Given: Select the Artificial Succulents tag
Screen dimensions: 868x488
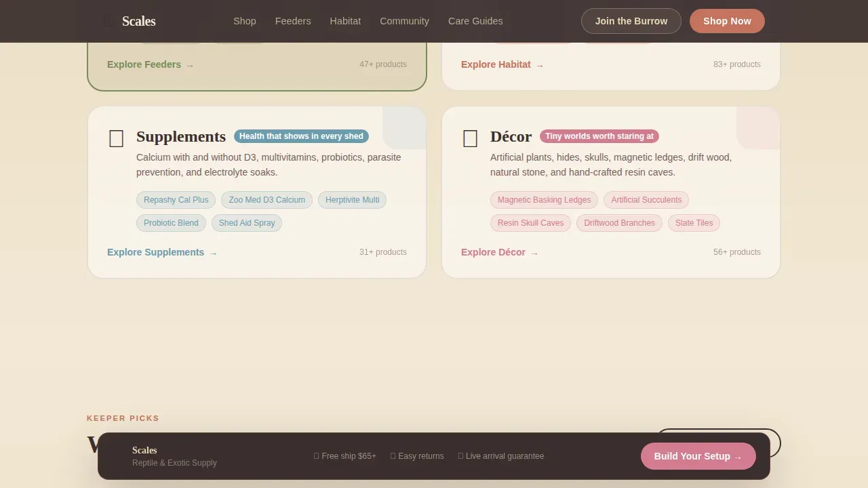Looking at the screenshot, I should [646, 200].
